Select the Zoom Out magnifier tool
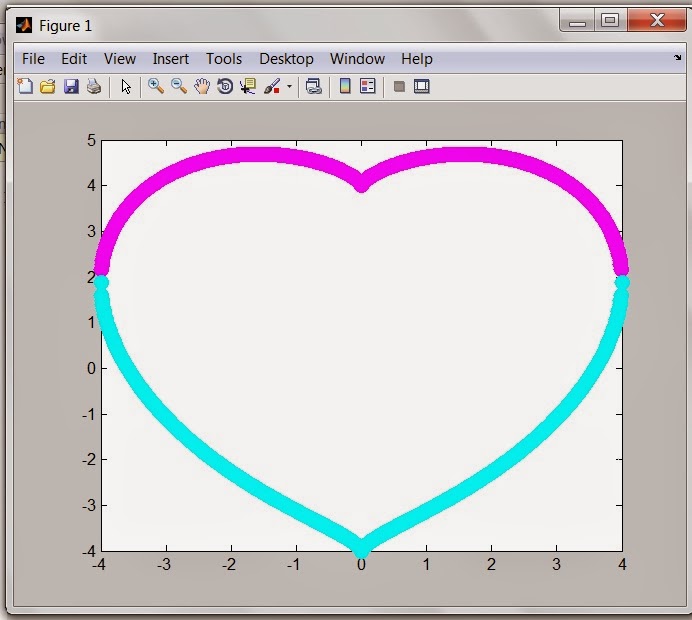This screenshot has width=692, height=620. pos(178,87)
